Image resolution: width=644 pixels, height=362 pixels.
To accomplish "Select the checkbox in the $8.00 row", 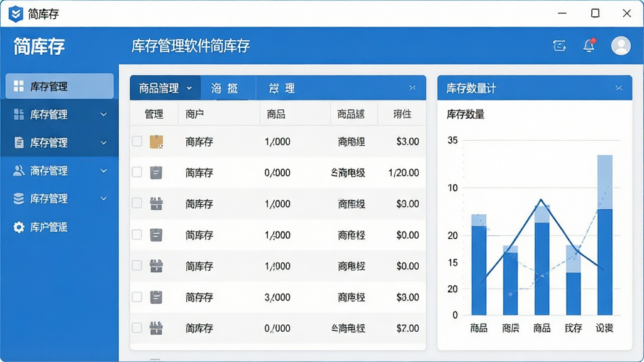I will click(137, 297).
